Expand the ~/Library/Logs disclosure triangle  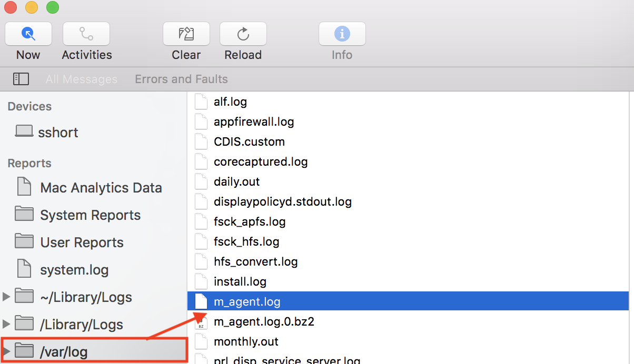6,297
